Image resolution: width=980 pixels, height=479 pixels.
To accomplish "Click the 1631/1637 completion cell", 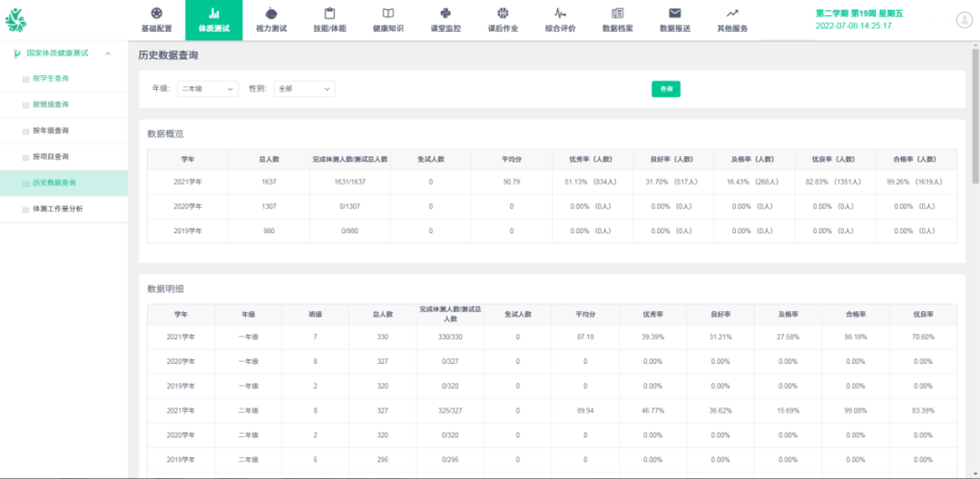I will click(349, 182).
